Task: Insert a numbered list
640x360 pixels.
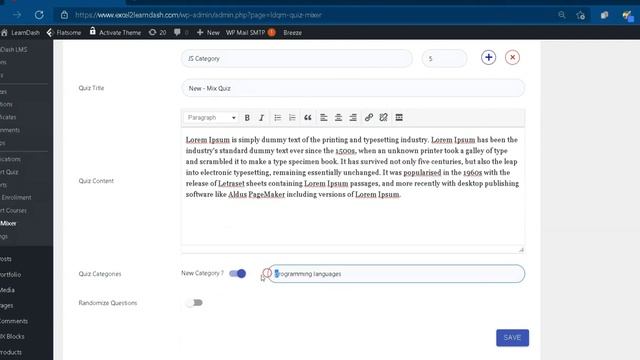Action: pyautogui.click(x=292, y=118)
